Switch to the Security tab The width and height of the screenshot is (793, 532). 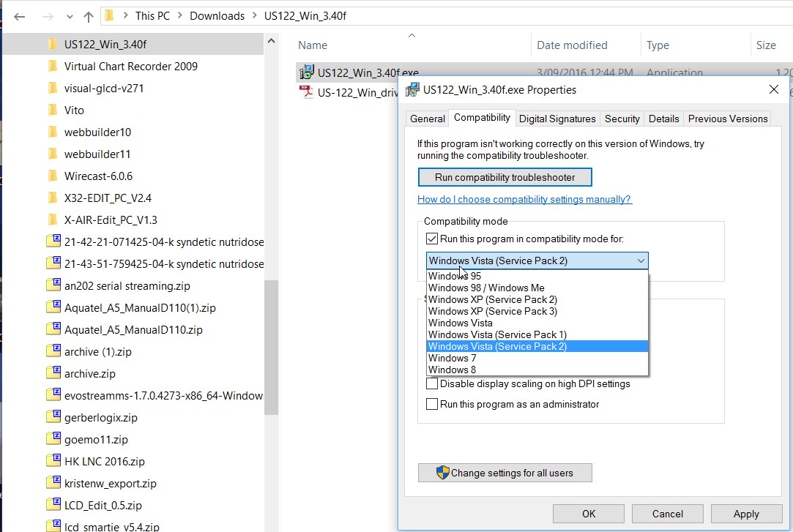(x=622, y=119)
